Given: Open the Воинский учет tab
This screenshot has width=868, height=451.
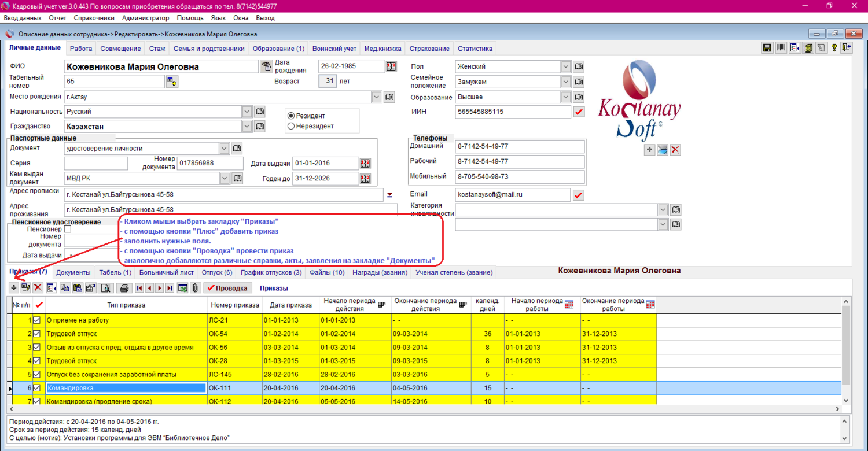Looking at the screenshot, I should coord(334,49).
